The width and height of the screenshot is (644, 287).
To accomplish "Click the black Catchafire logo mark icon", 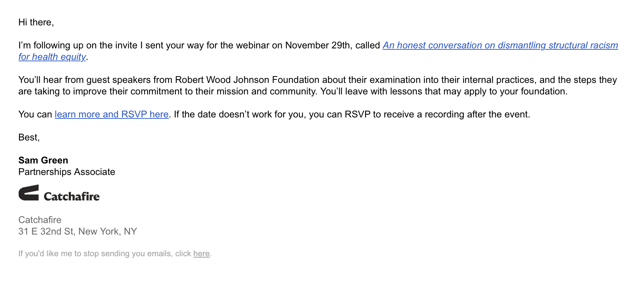I will tap(28, 193).
